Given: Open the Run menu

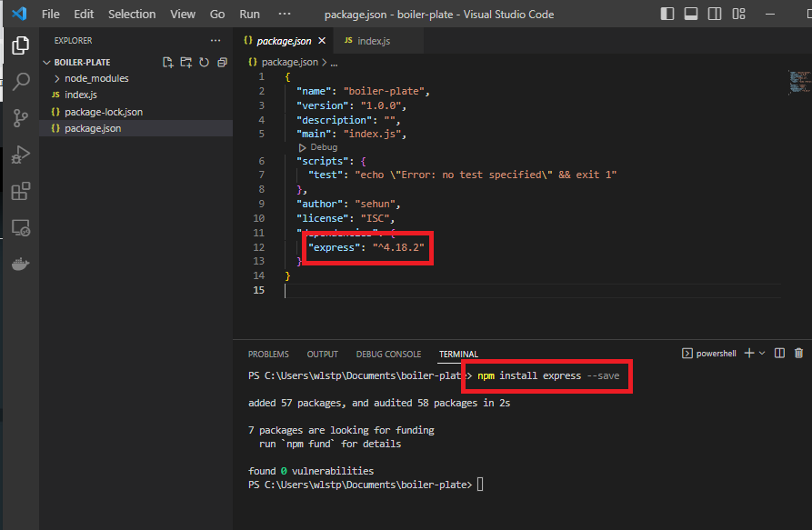Looking at the screenshot, I should (x=249, y=14).
